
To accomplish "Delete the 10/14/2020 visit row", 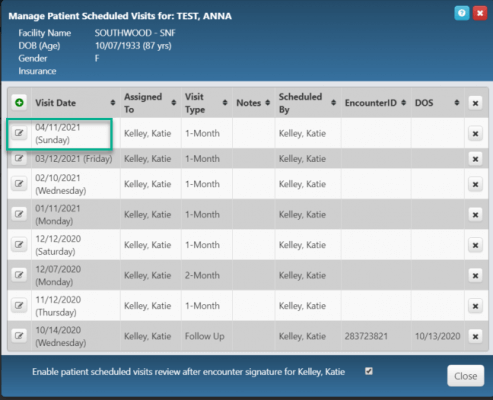I will (x=475, y=336).
